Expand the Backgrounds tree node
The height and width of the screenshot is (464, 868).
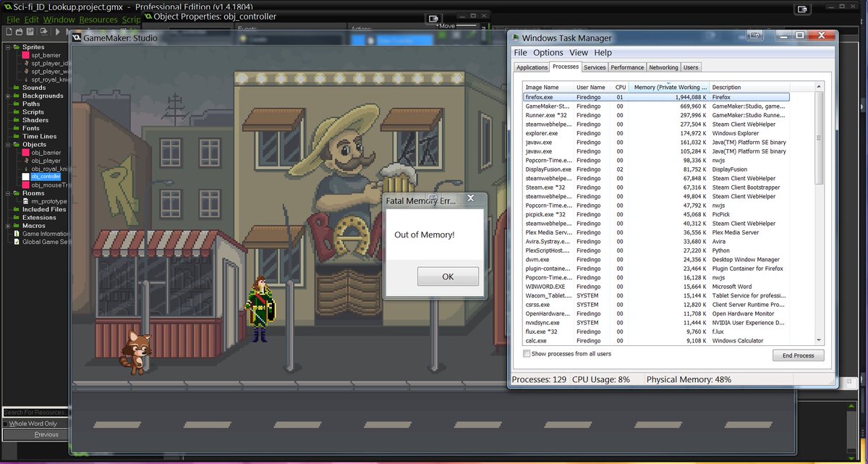pyautogui.click(x=7, y=96)
